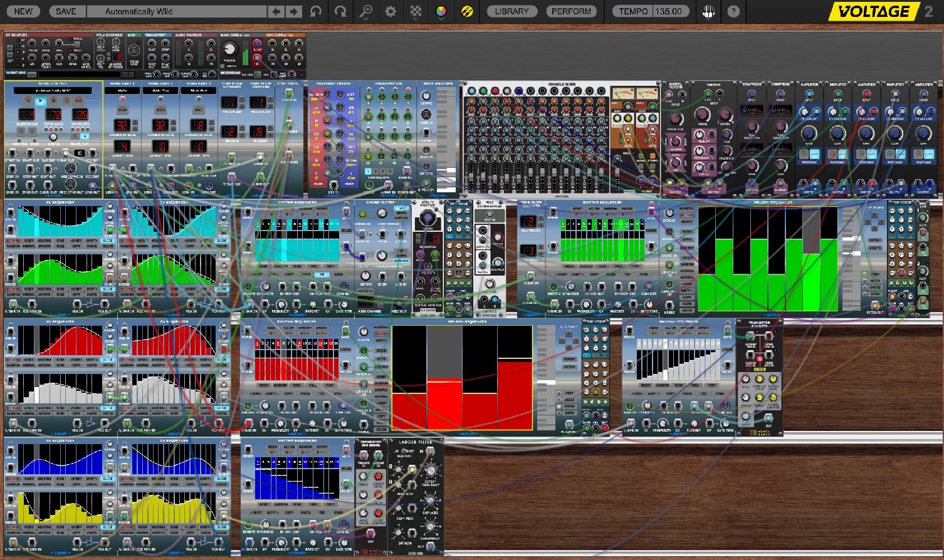This screenshot has width=944, height=560.
Task: Click COLOR button on cyan Rhythm Sequencer
Action: point(346,231)
